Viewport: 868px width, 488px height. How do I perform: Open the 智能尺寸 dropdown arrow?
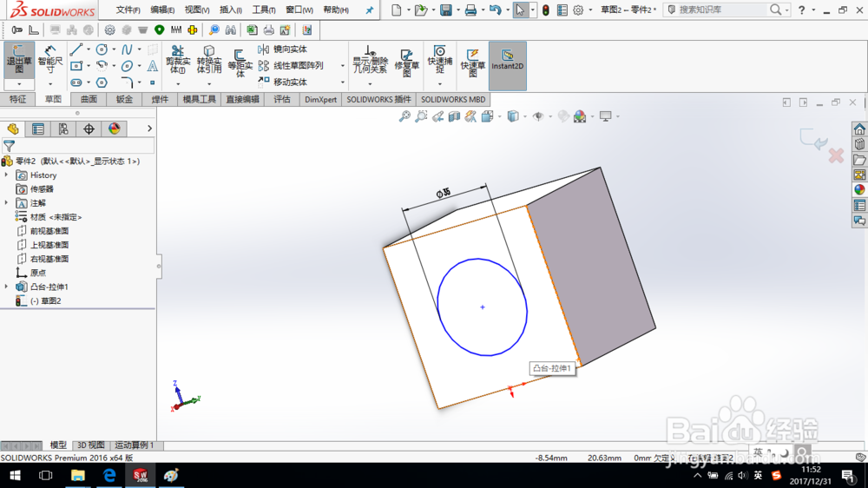[x=50, y=83]
